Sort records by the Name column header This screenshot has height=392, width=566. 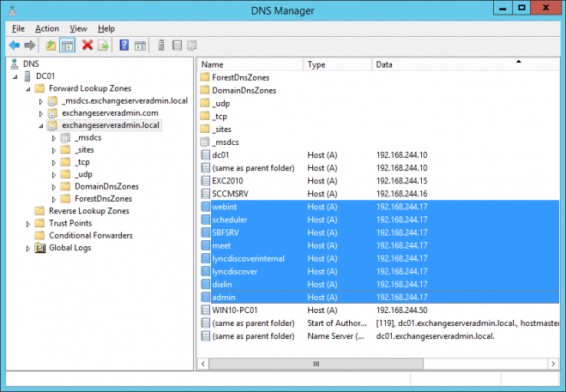point(249,64)
